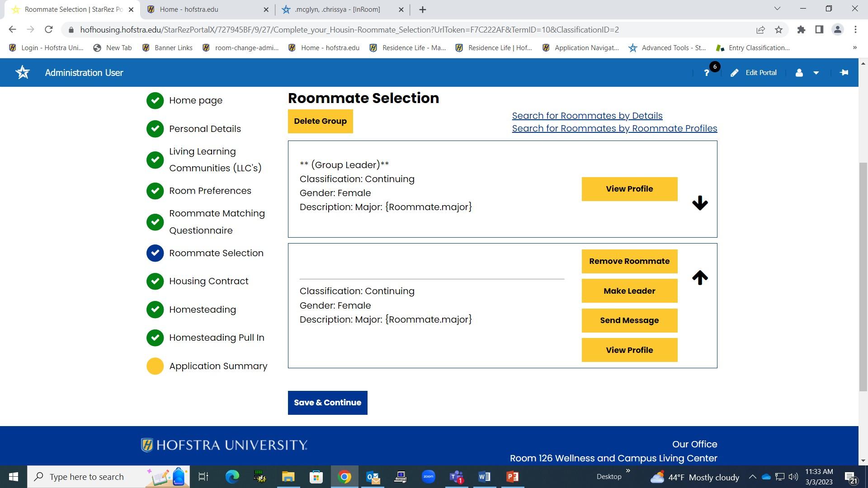868x488 pixels.
Task: Click the pin icon in the portal header
Action: pos(844,73)
